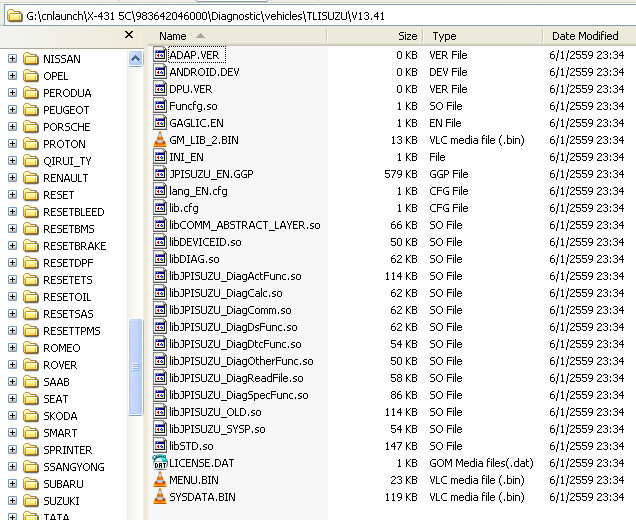The height and width of the screenshot is (520, 636).
Task: Click the address bar path field
Action: point(320,16)
